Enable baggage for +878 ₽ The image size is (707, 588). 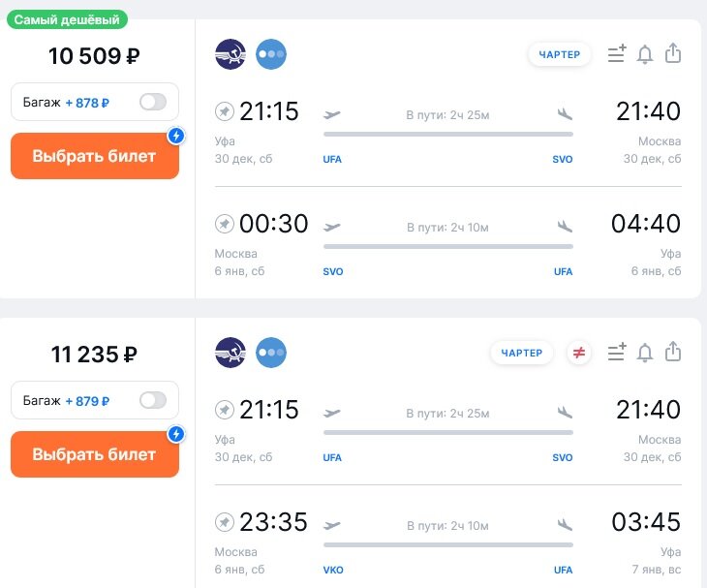tap(152, 103)
